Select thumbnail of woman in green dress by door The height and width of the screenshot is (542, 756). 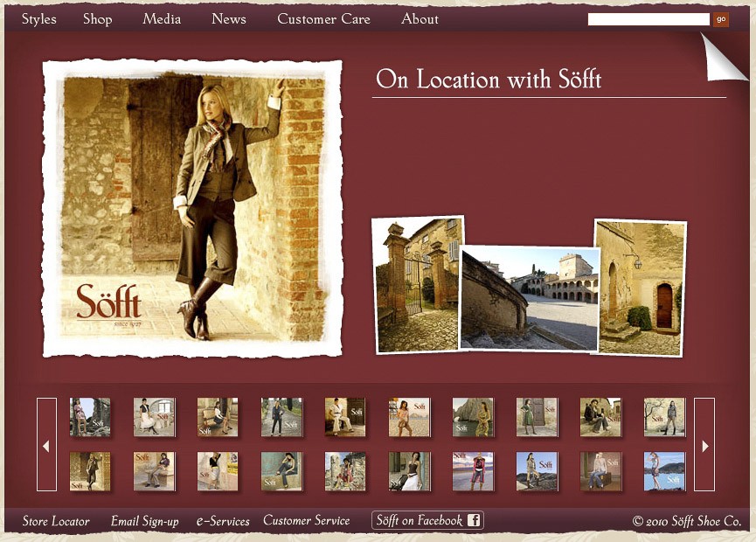point(538,417)
